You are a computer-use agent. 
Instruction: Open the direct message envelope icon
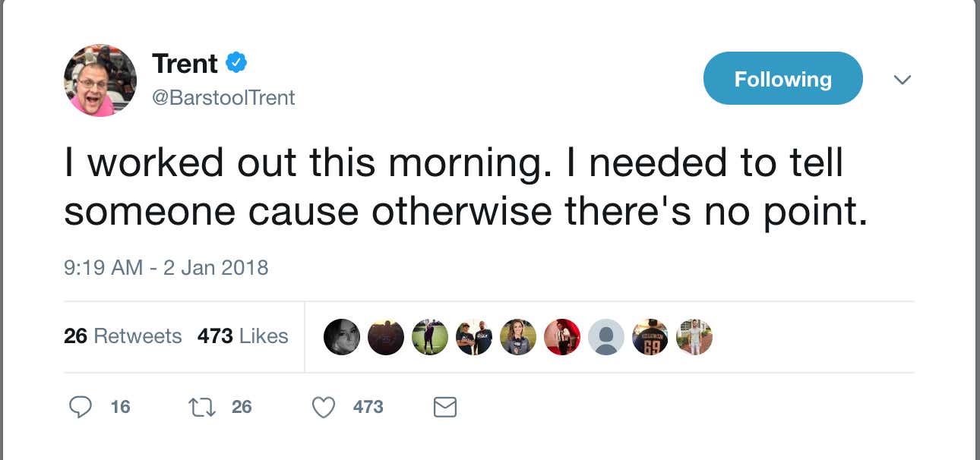pos(444,407)
